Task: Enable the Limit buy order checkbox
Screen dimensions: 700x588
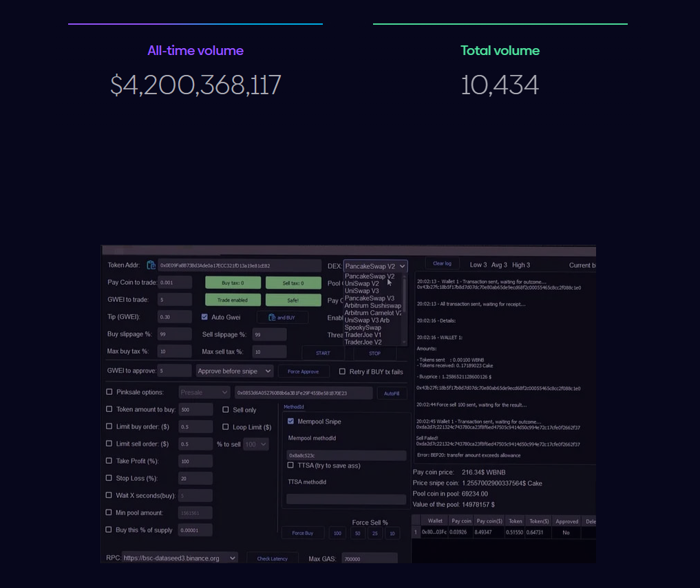Action: point(109,426)
